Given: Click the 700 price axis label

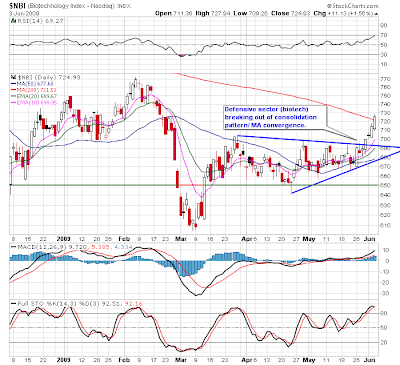Looking at the screenshot, I should (x=385, y=139).
